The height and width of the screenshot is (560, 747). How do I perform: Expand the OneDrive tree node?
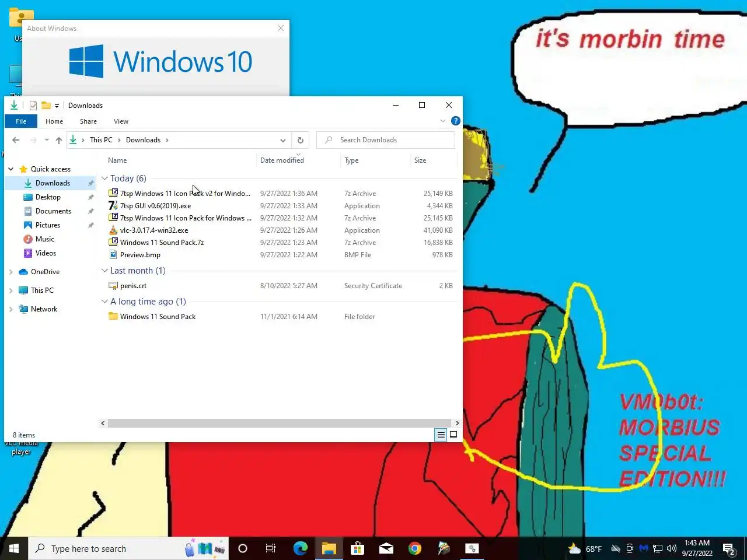[11, 272]
